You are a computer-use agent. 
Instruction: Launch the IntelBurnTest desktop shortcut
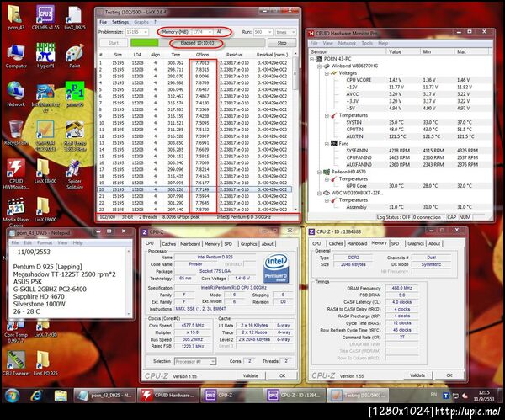[x=45, y=97]
